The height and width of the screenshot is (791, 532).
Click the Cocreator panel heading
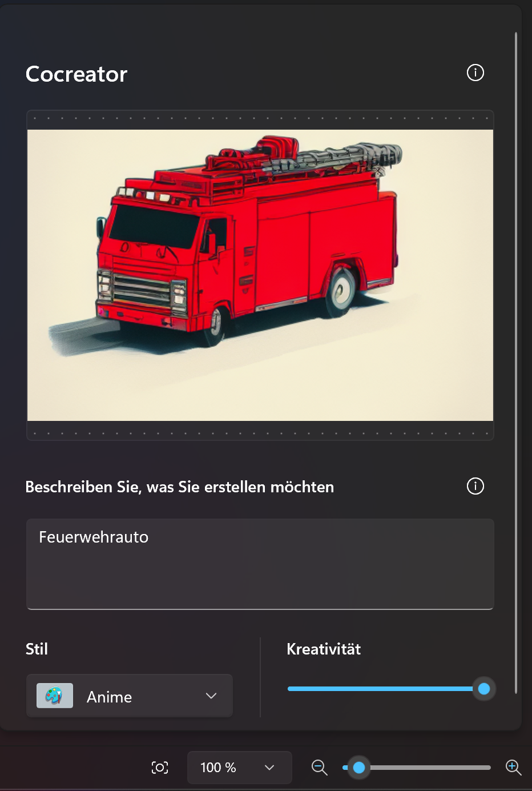(76, 74)
